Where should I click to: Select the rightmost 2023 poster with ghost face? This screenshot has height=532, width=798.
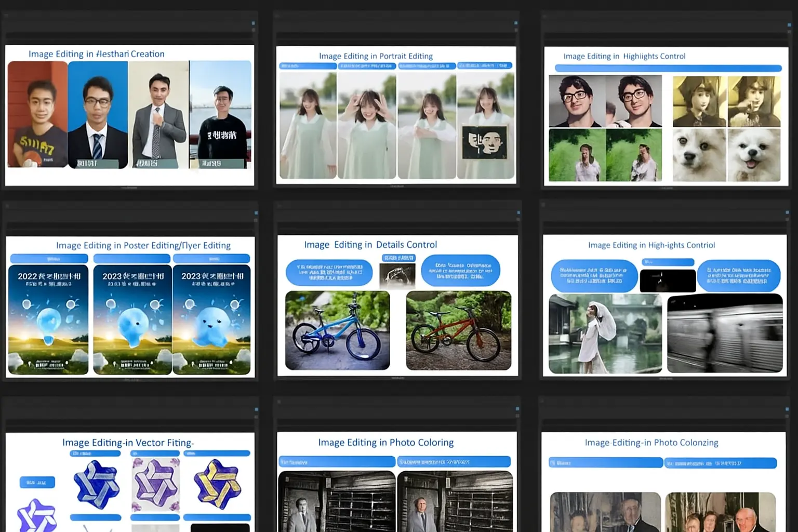pyautogui.click(x=211, y=320)
